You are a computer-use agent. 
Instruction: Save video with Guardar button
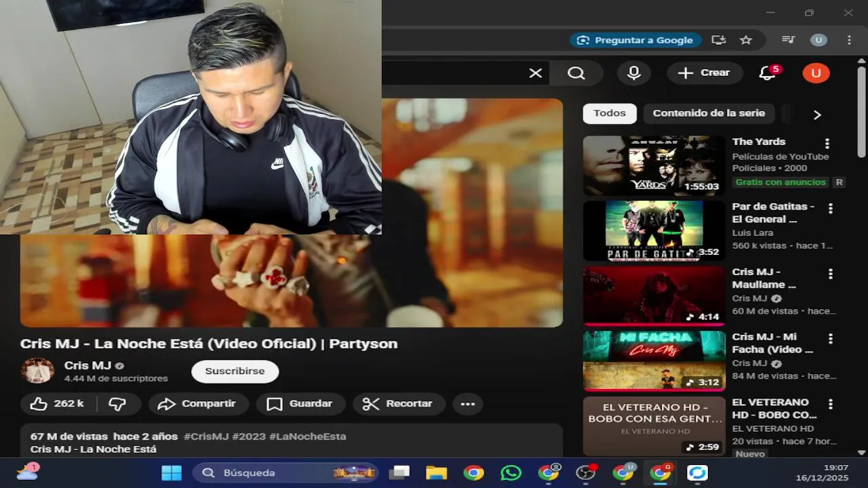(x=300, y=404)
